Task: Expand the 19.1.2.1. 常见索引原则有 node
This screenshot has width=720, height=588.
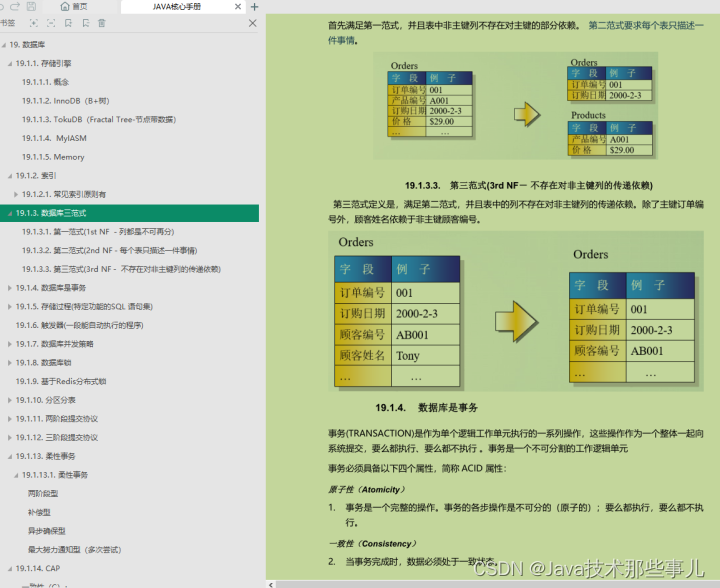Action: (16, 195)
